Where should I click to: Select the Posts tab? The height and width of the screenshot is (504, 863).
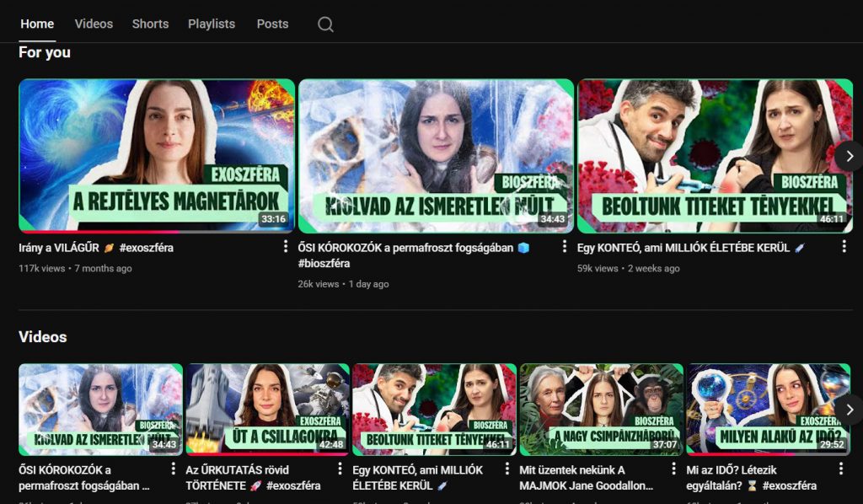tap(272, 24)
